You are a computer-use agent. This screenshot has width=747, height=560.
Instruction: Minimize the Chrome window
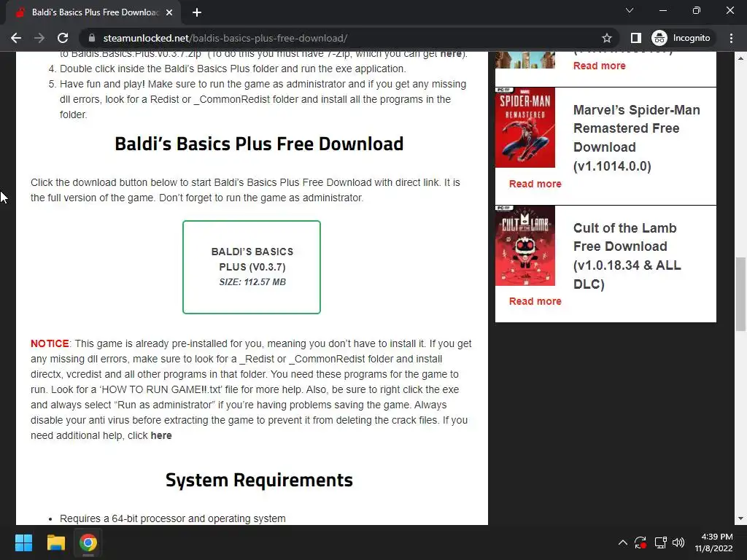663,10
